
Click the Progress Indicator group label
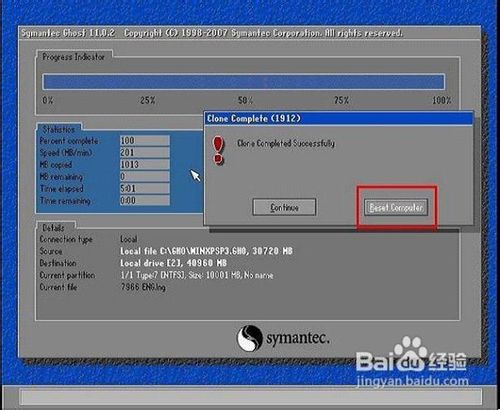[x=74, y=57]
